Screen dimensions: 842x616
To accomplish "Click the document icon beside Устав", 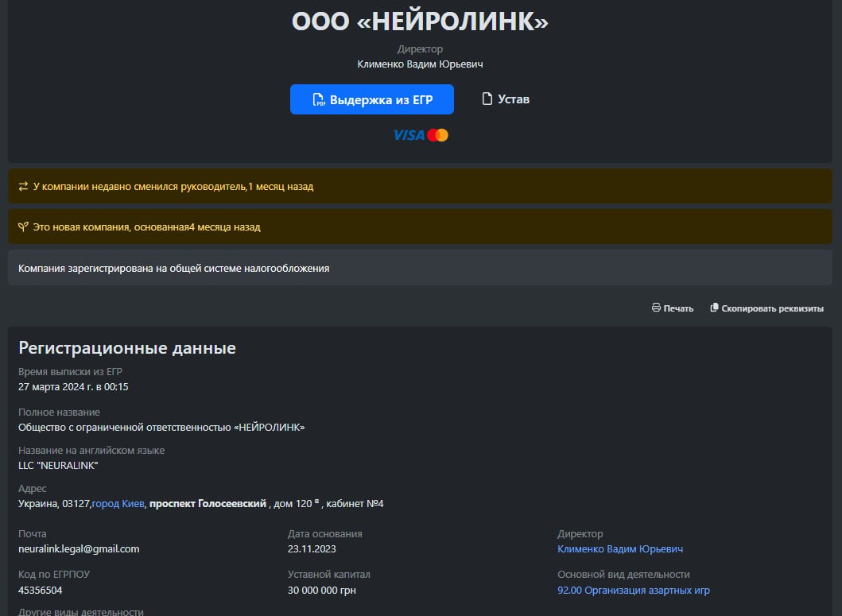I will (487, 99).
